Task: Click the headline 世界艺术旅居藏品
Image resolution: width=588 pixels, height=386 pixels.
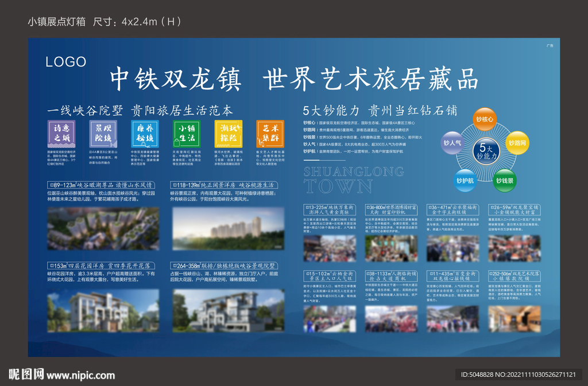Action: [x=370, y=79]
